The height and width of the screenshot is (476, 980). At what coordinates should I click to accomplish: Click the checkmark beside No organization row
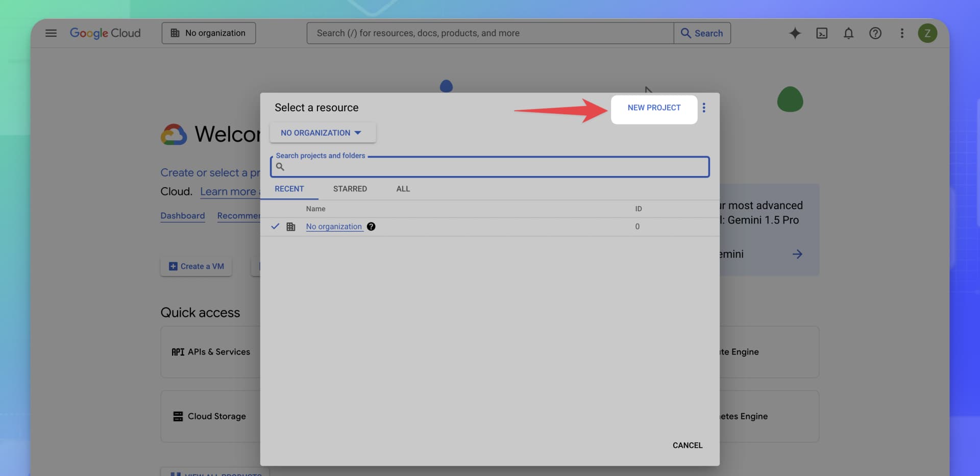pyautogui.click(x=275, y=227)
